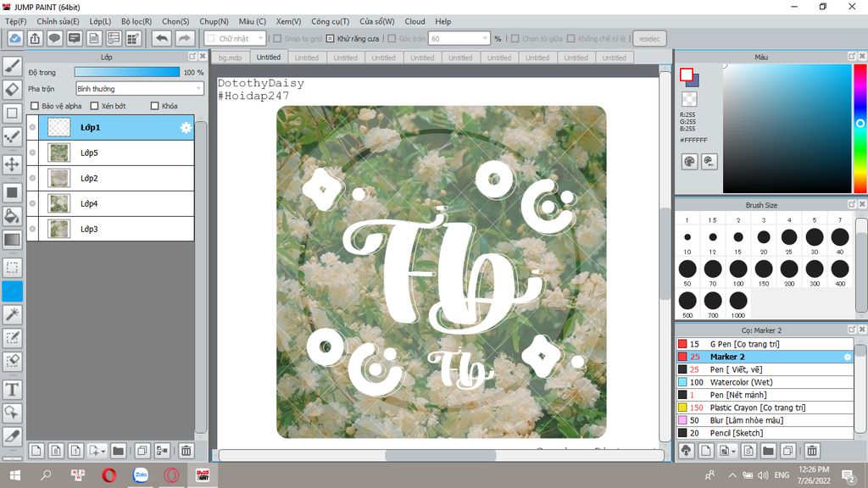
Task: Toggle visibility of layer Lớp2
Action: point(33,178)
